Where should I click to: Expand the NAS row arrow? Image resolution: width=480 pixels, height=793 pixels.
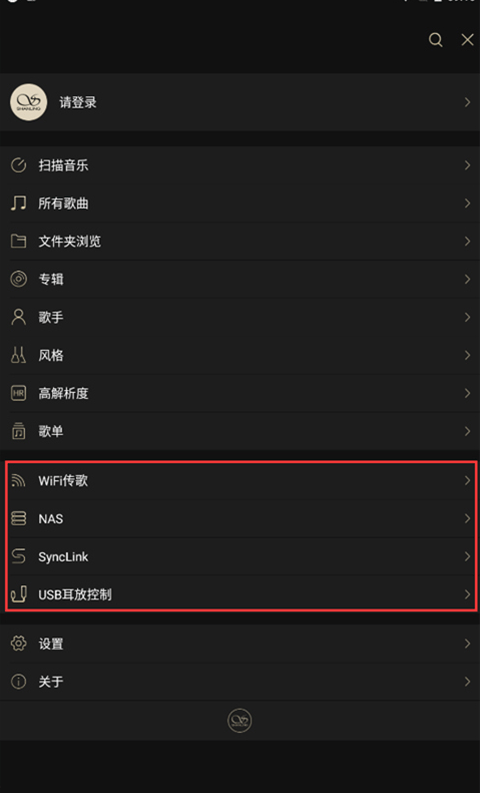pos(467,518)
